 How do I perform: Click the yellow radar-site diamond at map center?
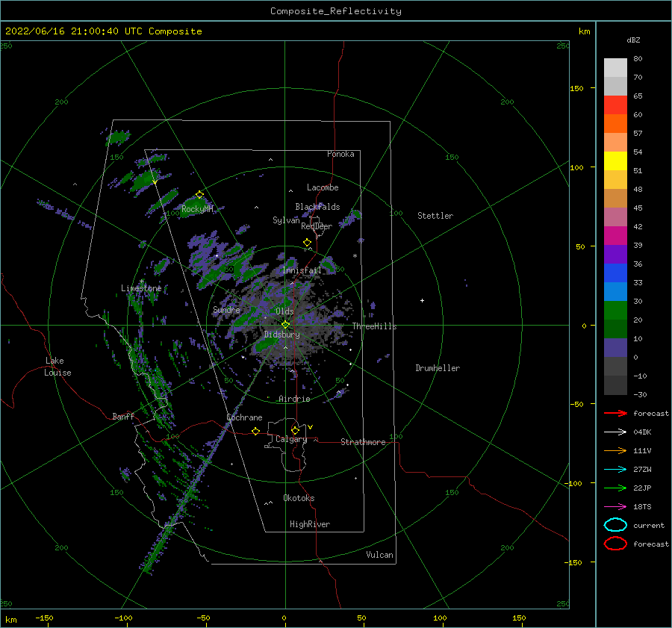coord(285,325)
